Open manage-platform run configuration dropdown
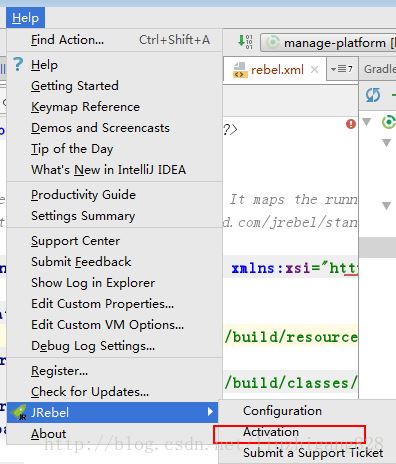The image size is (396, 464). (329, 43)
